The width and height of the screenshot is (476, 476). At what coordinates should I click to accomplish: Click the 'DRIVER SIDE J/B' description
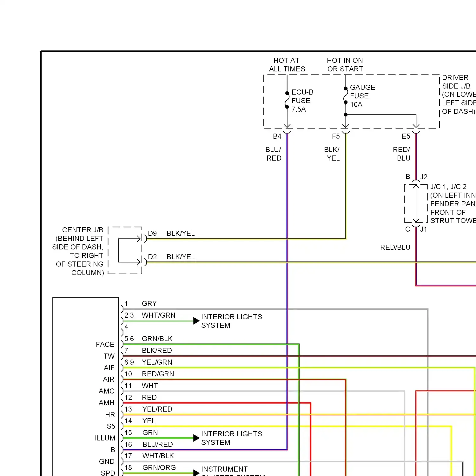[459, 95]
